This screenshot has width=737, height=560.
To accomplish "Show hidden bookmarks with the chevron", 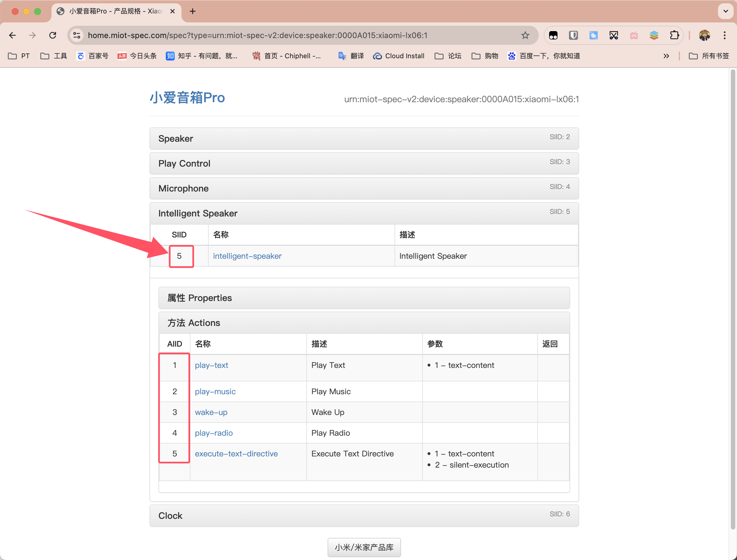I will [x=666, y=56].
